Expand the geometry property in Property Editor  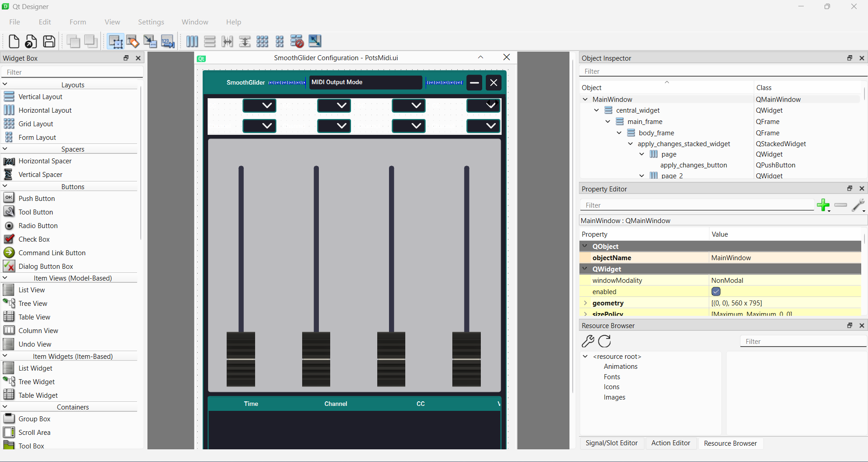point(586,303)
